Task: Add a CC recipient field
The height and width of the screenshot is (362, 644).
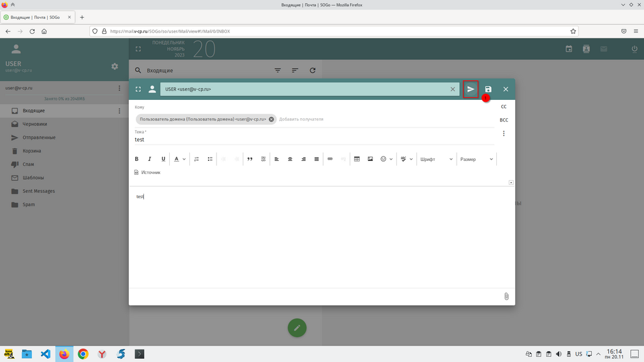Action: tap(503, 107)
